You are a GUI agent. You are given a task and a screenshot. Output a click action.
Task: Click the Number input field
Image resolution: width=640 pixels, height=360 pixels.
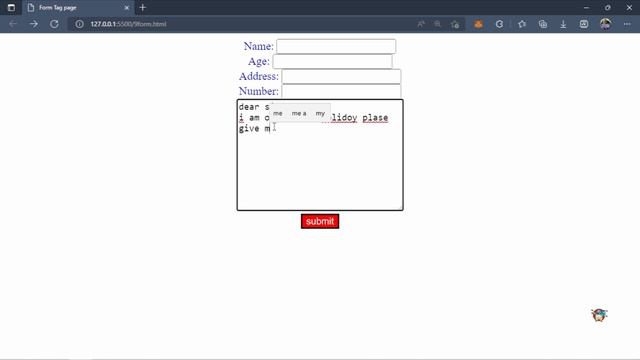tap(341, 91)
